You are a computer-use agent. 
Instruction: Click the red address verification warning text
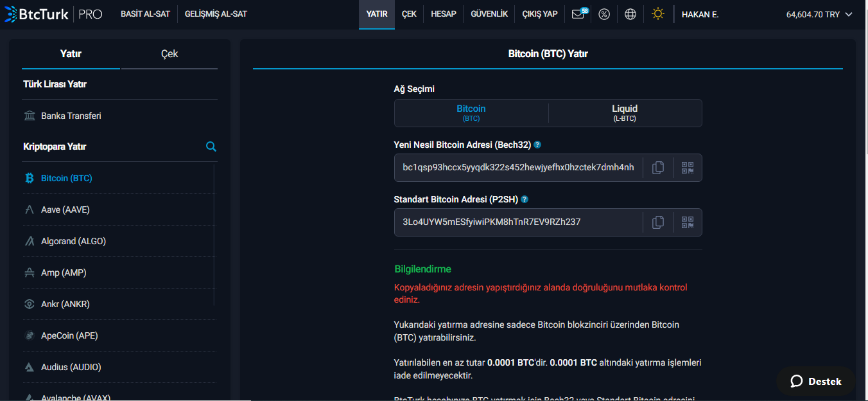point(541,294)
